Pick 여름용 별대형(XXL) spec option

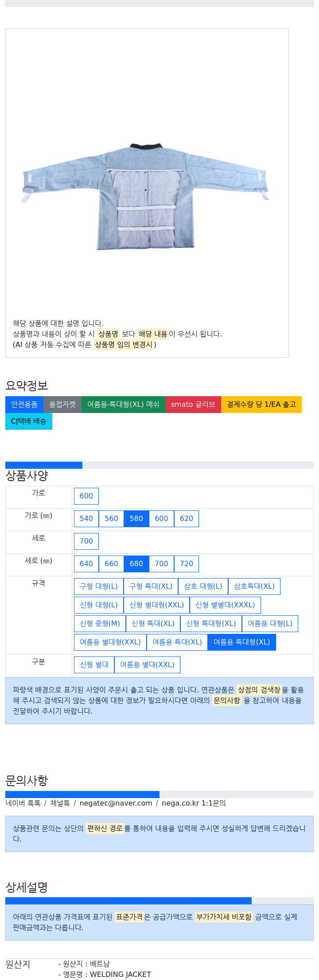(x=110, y=642)
